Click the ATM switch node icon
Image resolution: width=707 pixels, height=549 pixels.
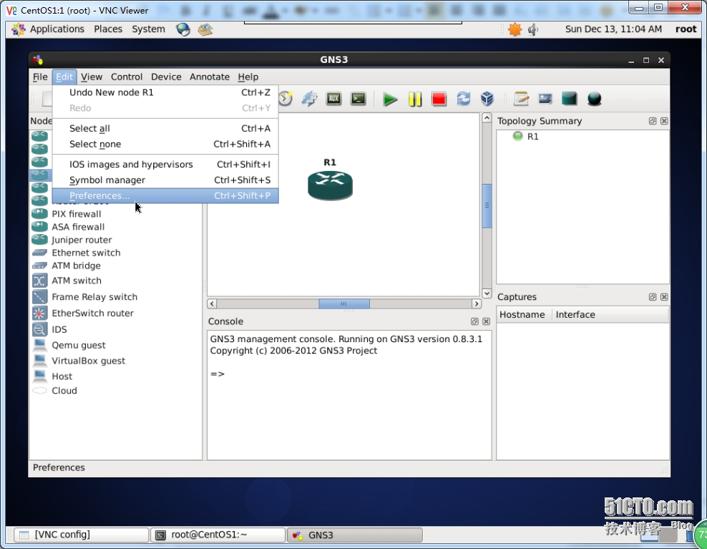coord(40,280)
